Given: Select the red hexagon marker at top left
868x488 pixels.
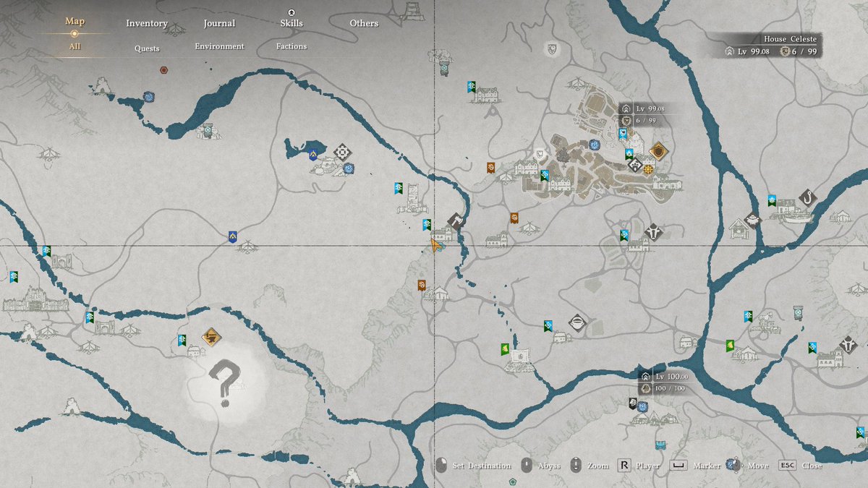Looking at the screenshot, I should coord(164,70).
